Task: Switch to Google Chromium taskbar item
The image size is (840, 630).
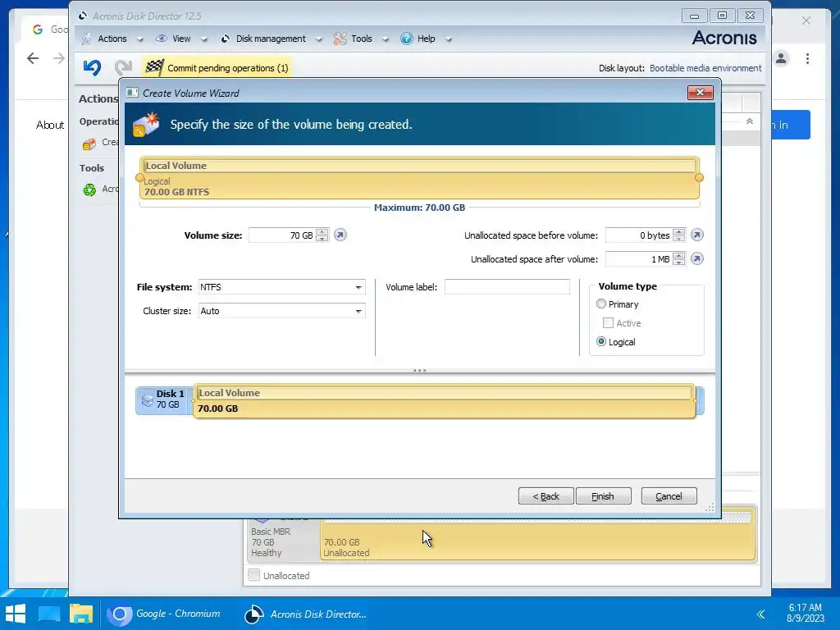Action: pos(164,614)
